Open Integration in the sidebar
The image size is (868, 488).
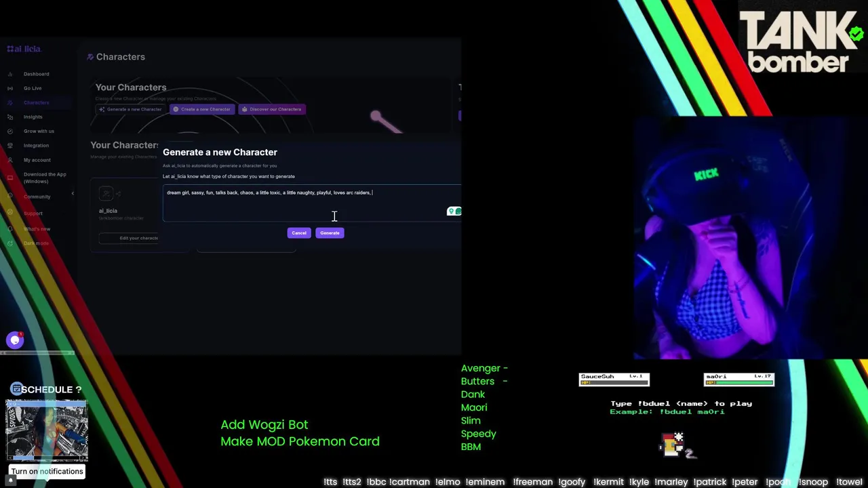(36, 145)
